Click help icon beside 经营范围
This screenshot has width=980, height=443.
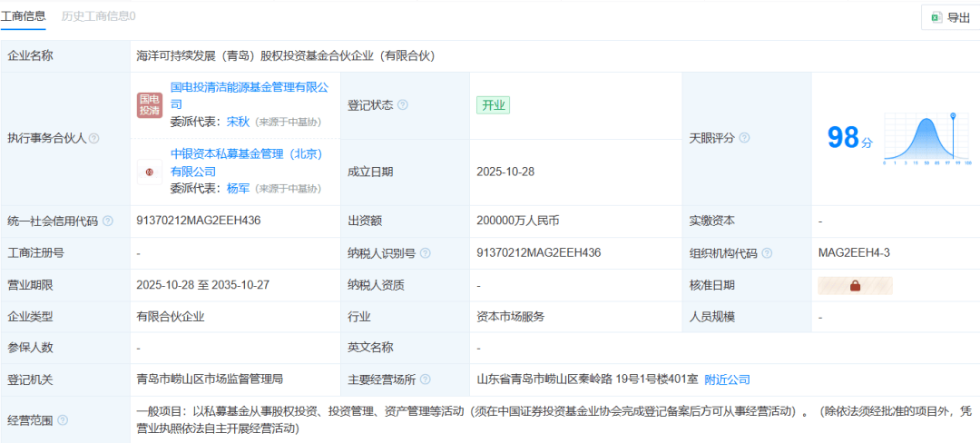(63, 420)
